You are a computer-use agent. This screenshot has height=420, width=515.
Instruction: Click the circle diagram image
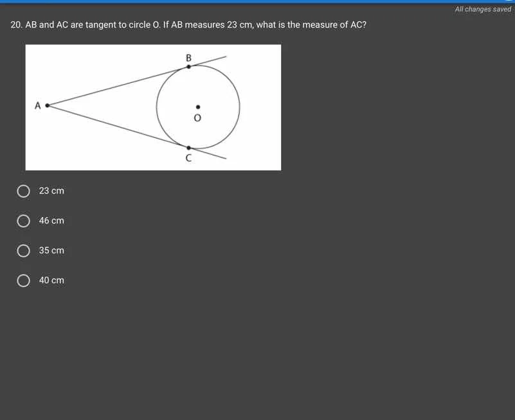[152, 106]
